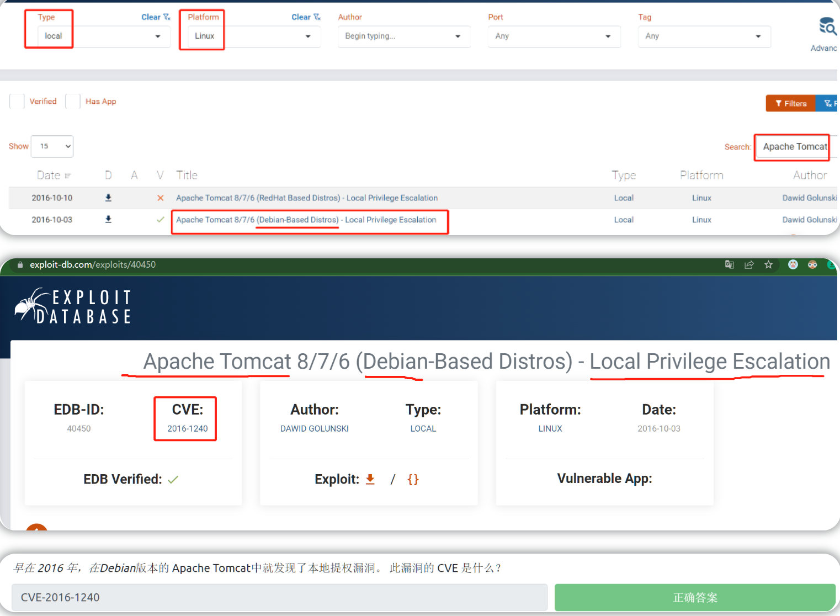Click the EDB-ID value 40450
The image size is (840, 616).
point(79,428)
